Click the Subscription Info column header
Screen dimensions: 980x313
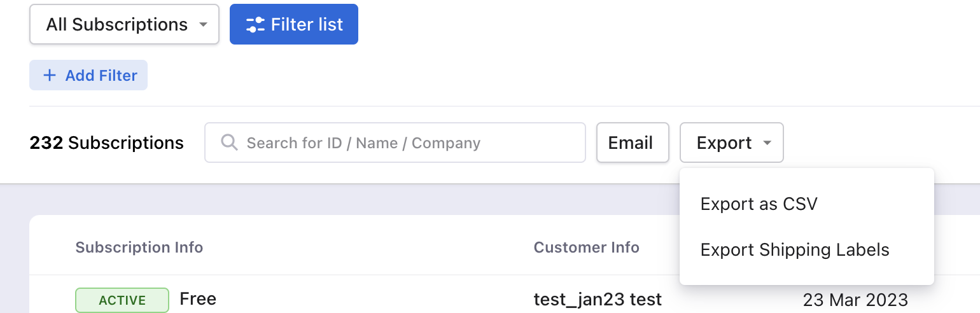click(x=139, y=247)
